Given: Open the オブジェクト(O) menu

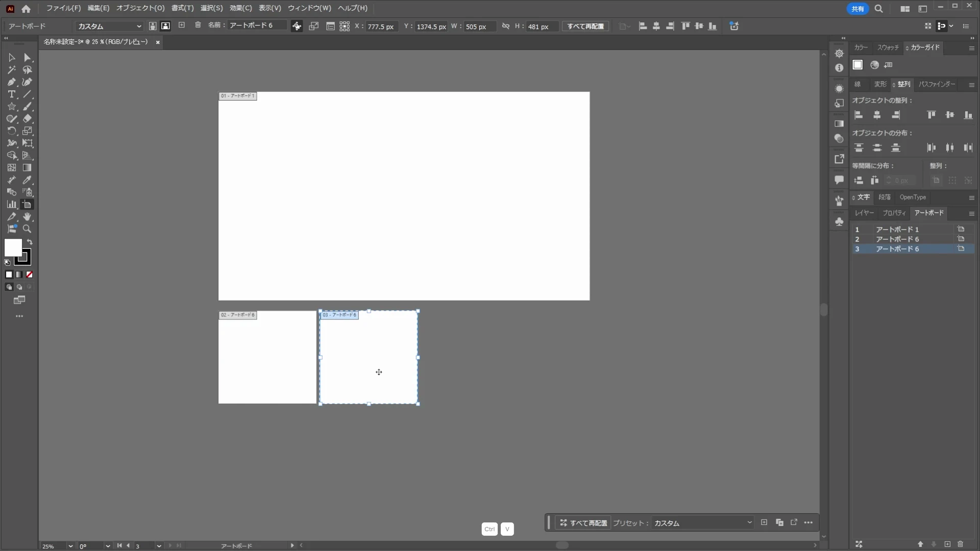Looking at the screenshot, I should (x=140, y=8).
